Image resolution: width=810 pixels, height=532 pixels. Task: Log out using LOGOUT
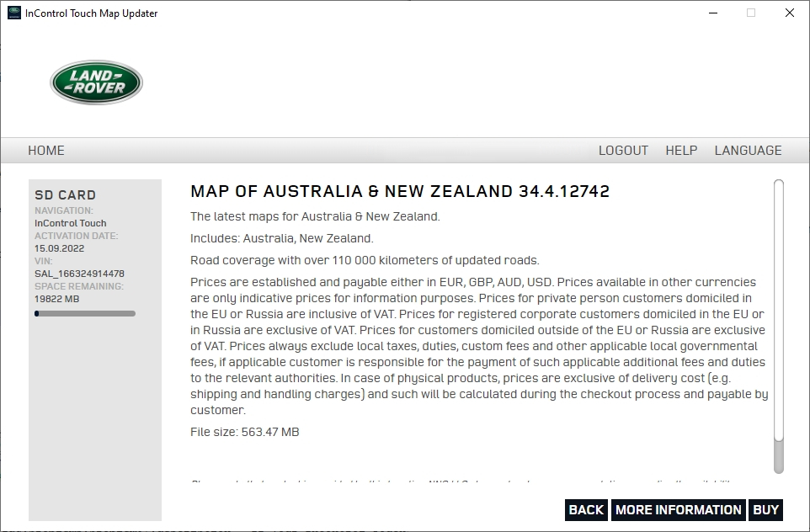[623, 151]
